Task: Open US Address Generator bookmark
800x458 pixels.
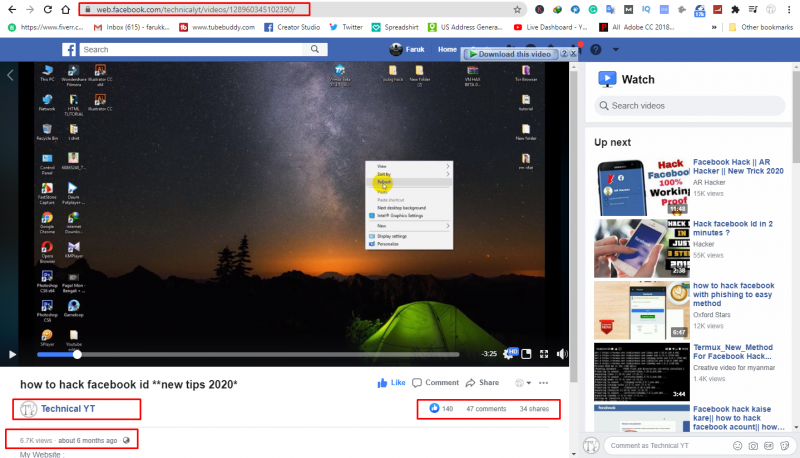Action: click(465, 27)
